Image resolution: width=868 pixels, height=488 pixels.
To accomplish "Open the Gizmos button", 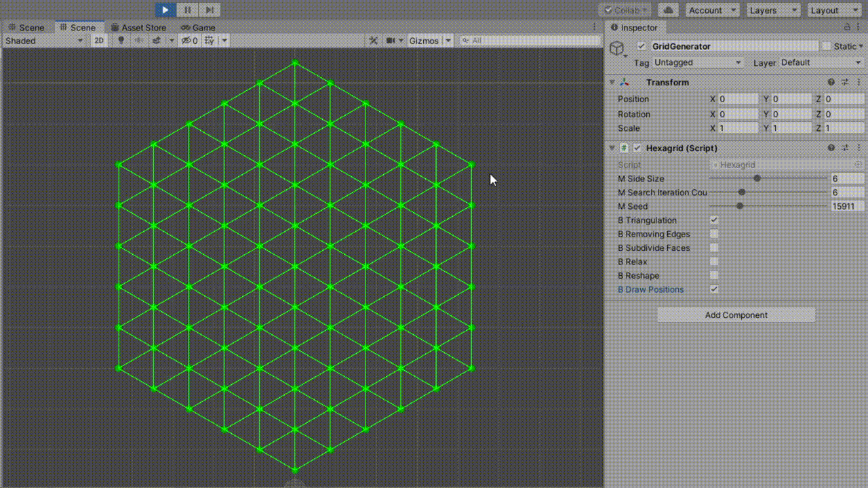I will click(424, 41).
